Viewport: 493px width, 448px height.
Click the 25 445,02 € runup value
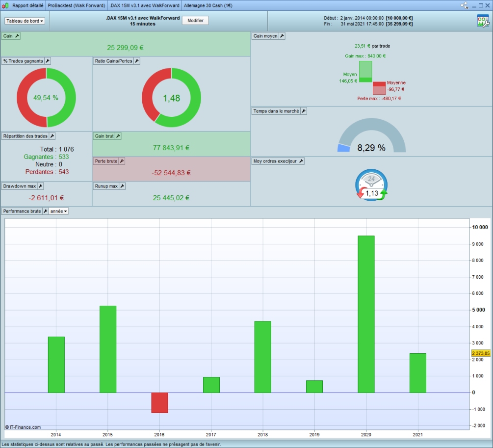coord(171,198)
